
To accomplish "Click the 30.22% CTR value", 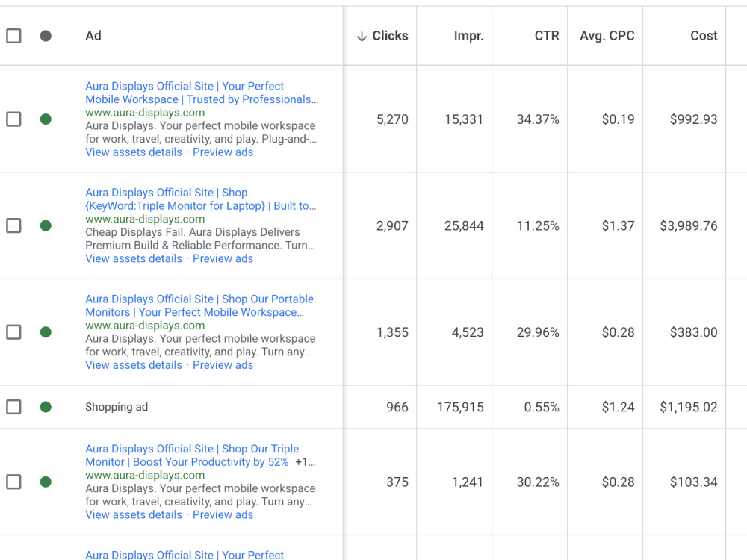I will (x=538, y=482).
